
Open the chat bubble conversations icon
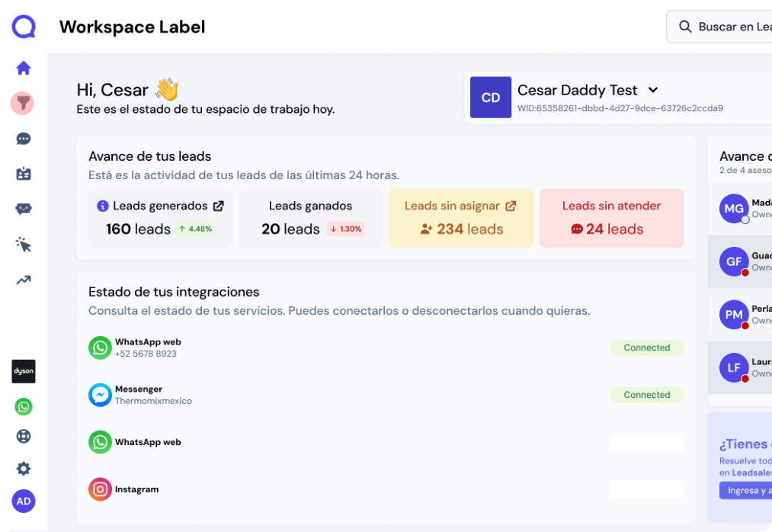(x=24, y=139)
